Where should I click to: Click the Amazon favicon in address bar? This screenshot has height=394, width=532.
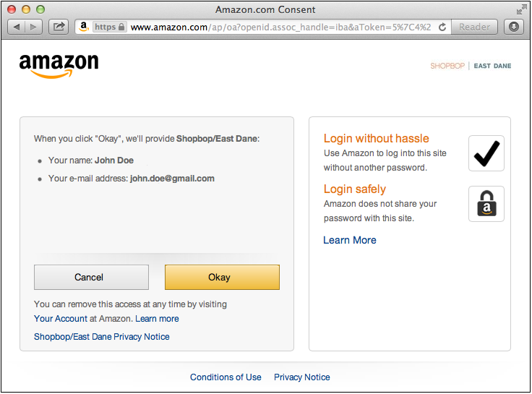point(84,27)
